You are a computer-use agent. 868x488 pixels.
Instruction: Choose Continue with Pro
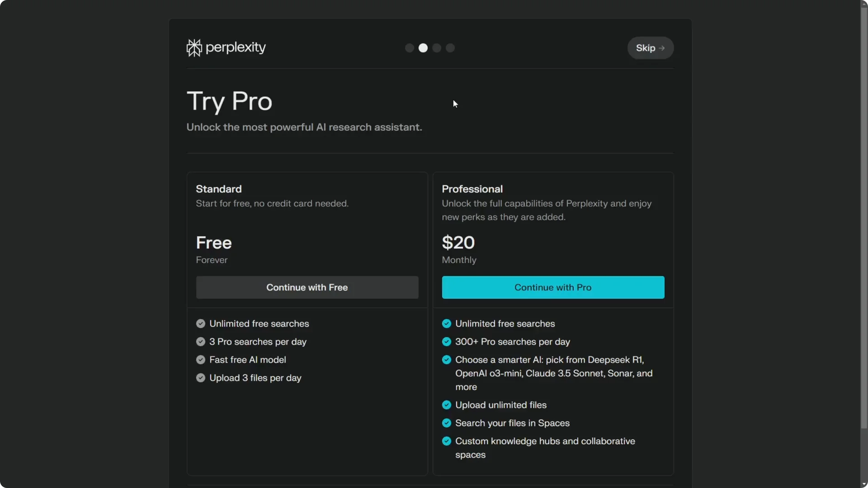pyautogui.click(x=553, y=287)
